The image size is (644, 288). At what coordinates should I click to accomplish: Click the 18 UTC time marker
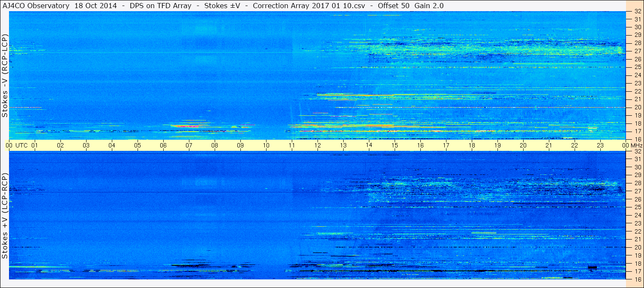pyautogui.click(x=472, y=146)
